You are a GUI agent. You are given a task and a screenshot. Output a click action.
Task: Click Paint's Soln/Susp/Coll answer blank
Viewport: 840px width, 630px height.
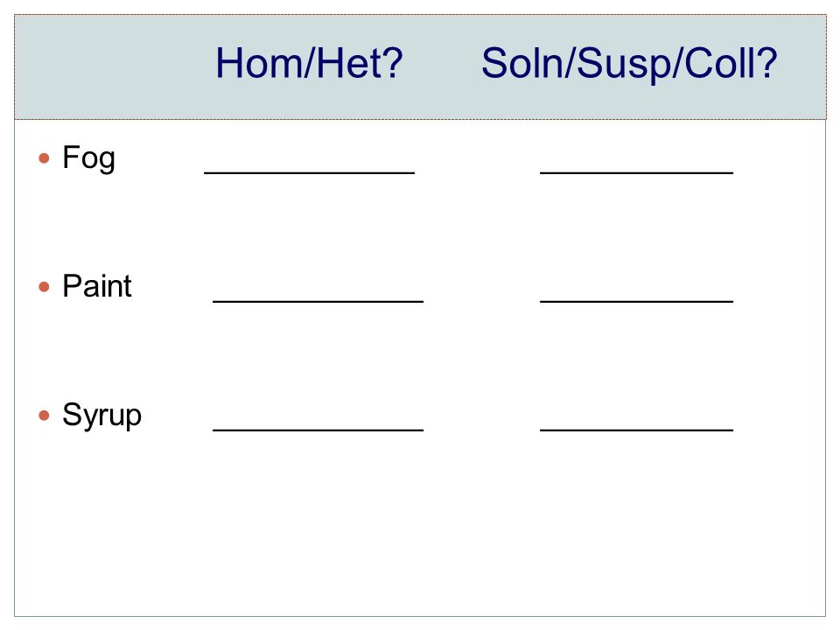(636, 301)
